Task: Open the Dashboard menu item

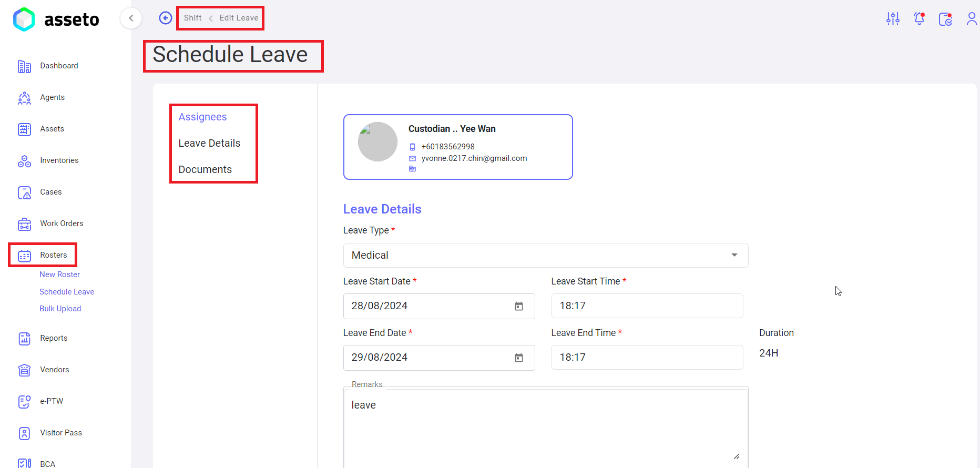Action: coord(59,66)
